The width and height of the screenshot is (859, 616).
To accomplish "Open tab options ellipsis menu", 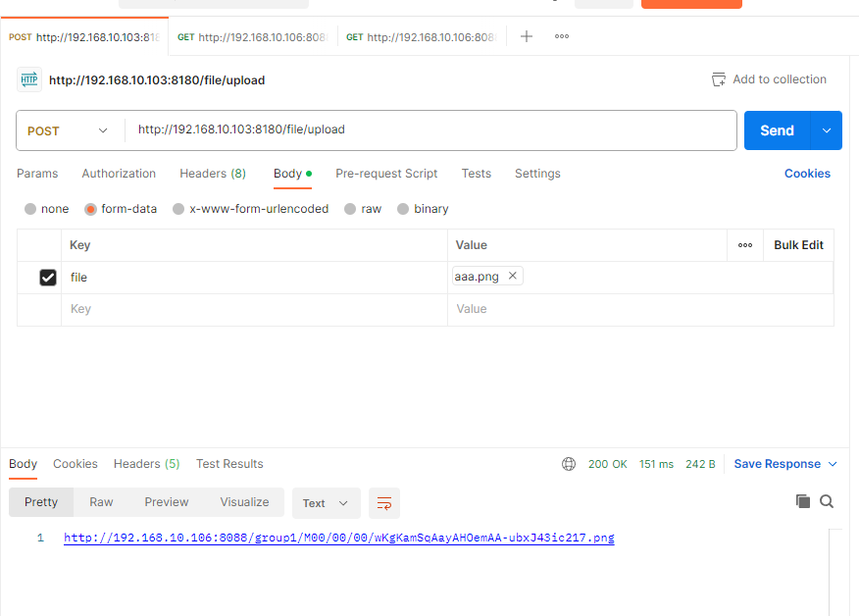I will click(x=562, y=36).
